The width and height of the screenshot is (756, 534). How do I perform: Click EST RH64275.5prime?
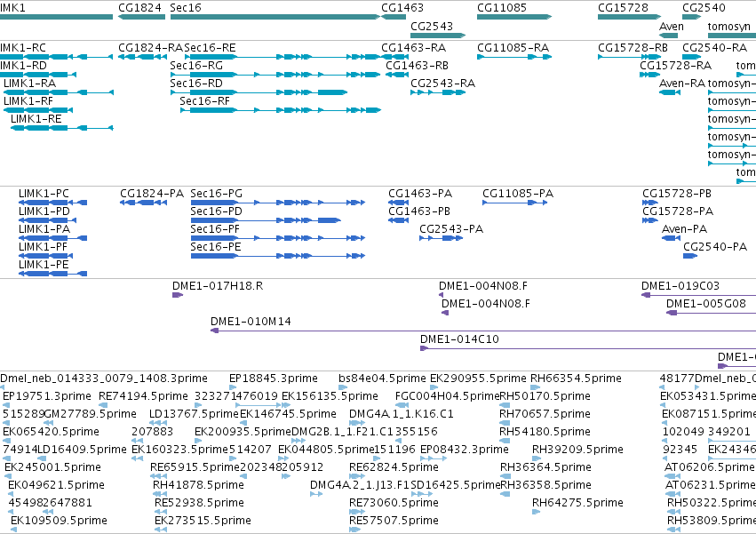[577, 503]
